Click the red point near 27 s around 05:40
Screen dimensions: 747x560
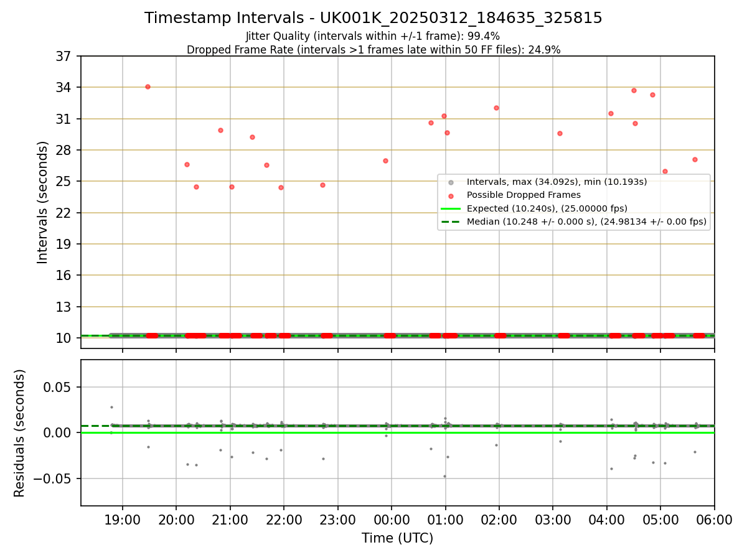click(695, 159)
